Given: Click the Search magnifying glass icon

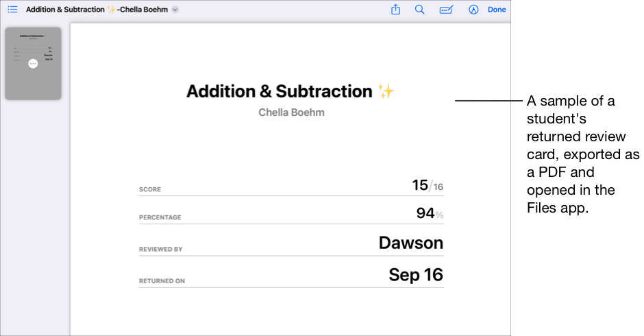Looking at the screenshot, I should tap(420, 10).
